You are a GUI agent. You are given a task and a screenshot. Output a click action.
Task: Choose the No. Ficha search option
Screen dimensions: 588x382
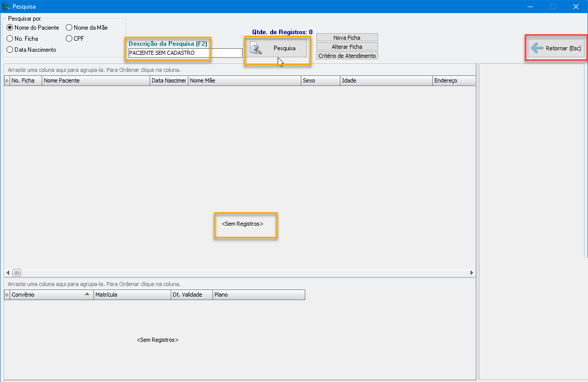[10, 39]
